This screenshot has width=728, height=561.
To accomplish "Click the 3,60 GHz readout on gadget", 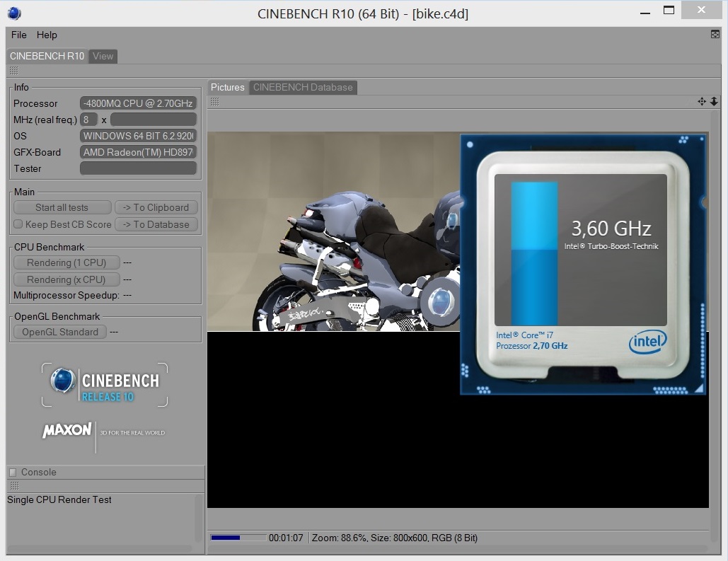I will [x=611, y=229].
